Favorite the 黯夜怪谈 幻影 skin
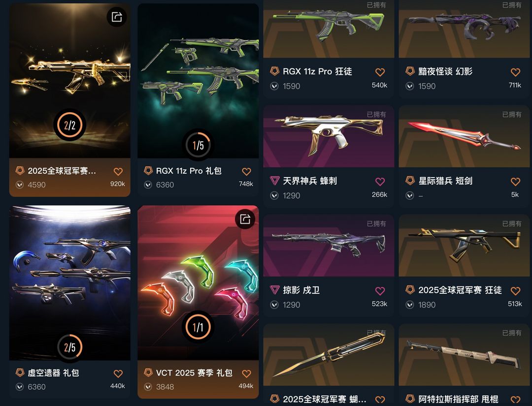This screenshot has width=532, height=406. coord(515,72)
